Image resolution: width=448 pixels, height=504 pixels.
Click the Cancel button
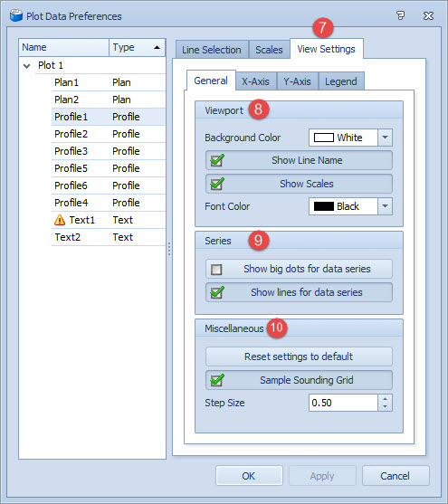click(396, 475)
